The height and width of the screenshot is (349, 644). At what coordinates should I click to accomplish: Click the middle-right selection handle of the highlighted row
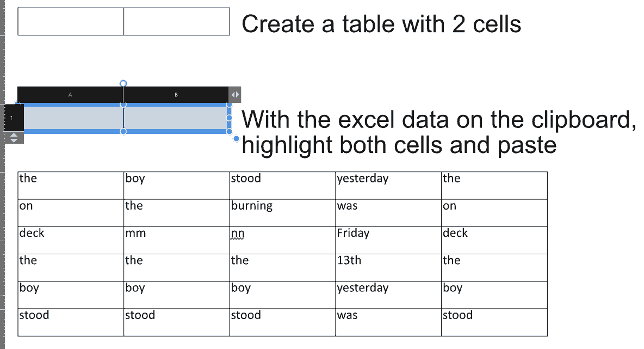229,118
